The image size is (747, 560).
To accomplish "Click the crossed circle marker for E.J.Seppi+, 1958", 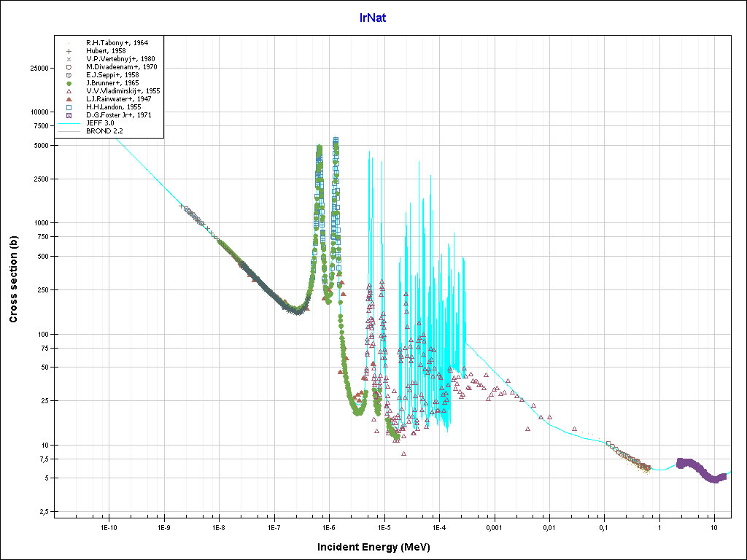I will click(69, 75).
